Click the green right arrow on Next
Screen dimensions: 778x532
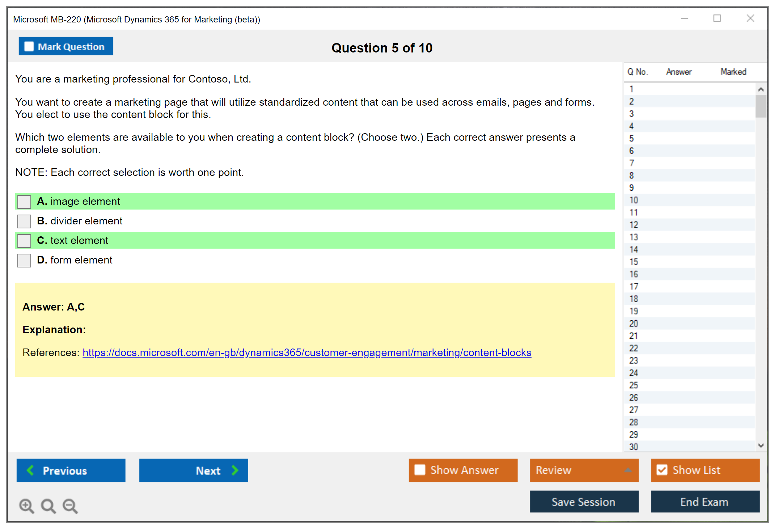(235, 470)
